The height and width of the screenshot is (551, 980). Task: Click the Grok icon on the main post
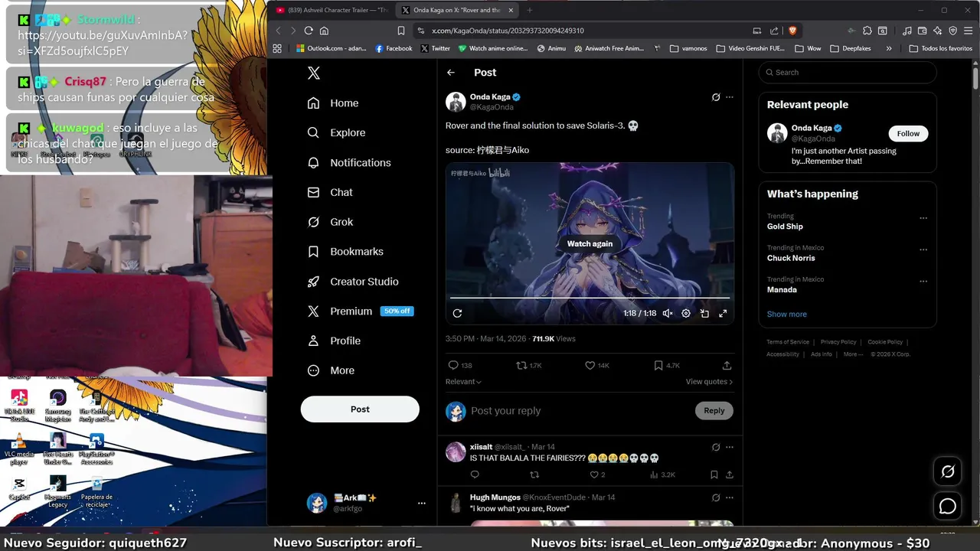pos(716,97)
